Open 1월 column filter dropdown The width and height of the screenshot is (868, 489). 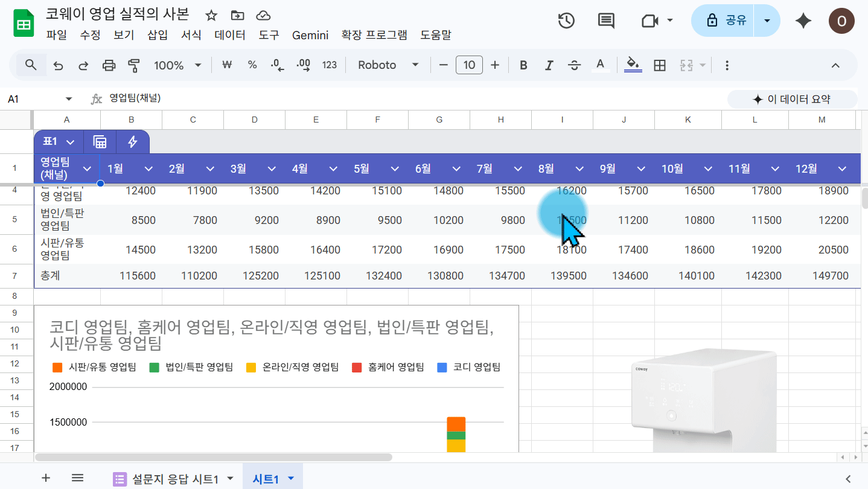(148, 169)
